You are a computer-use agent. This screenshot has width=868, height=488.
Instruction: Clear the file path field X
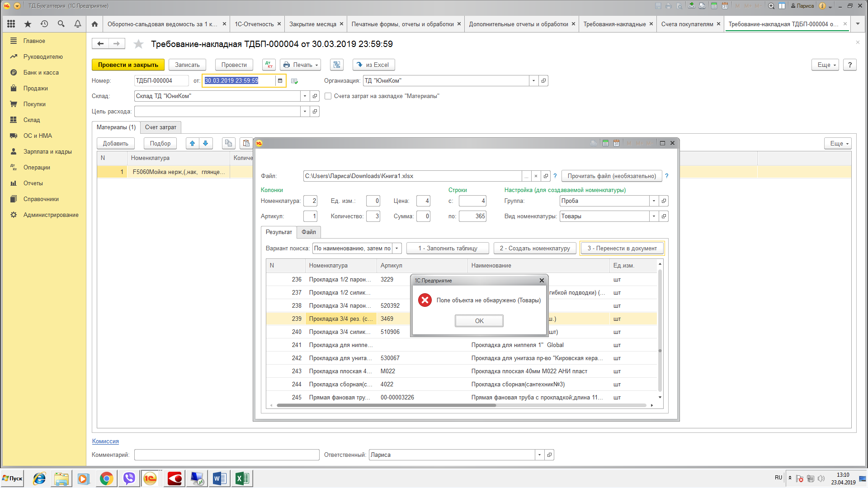pyautogui.click(x=536, y=176)
